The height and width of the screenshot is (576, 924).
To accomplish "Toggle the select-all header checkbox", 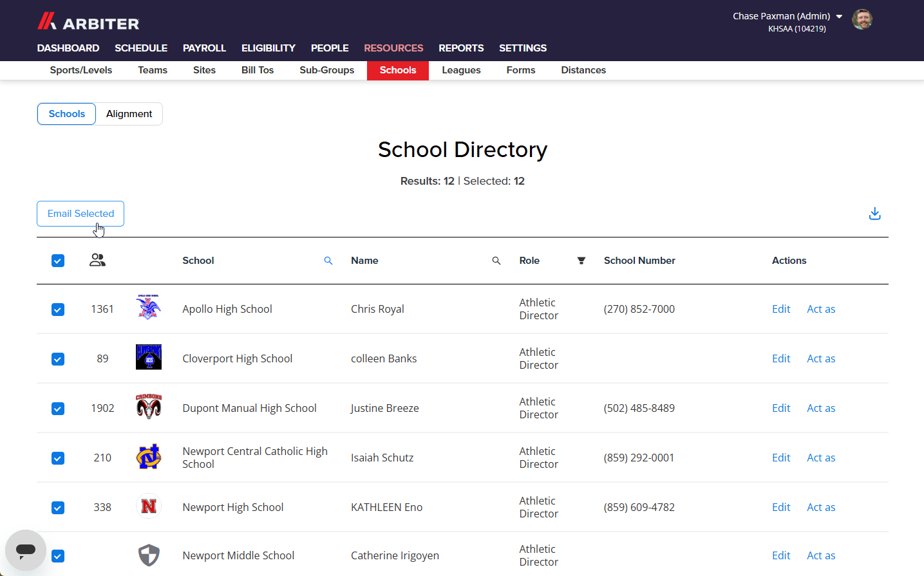I will pyautogui.click(x=58, y=261).
